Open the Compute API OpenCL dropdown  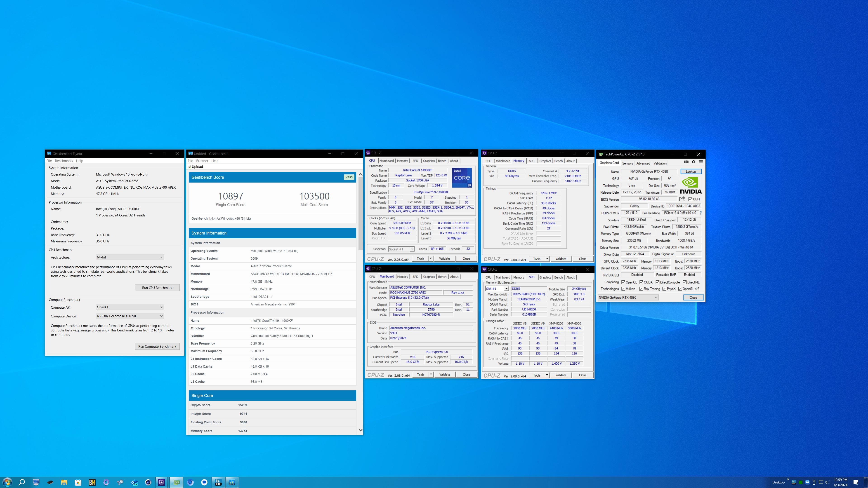tap(130, 307)
